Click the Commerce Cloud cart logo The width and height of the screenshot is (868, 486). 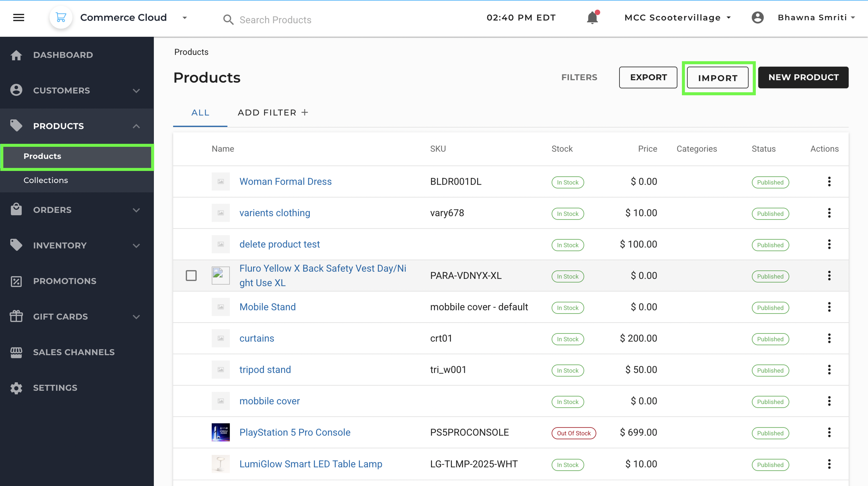tap(61, 18)
